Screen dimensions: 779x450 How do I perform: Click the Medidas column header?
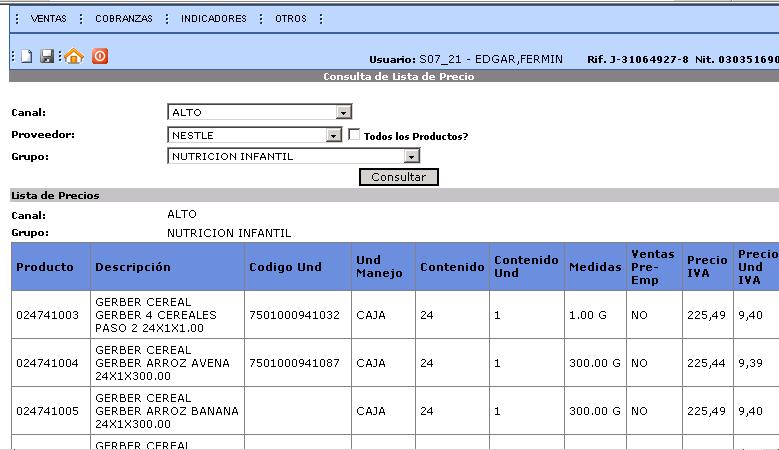pos(595,267)
